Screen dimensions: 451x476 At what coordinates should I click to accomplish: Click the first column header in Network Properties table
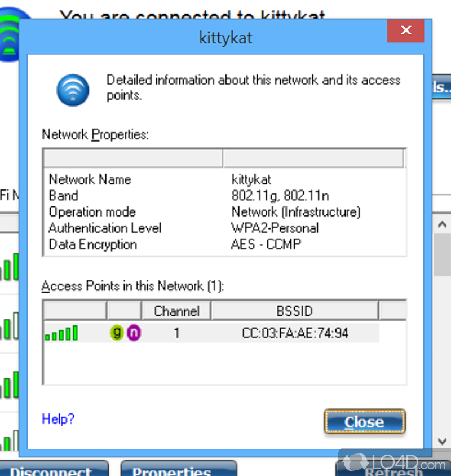tap(133, 158)
